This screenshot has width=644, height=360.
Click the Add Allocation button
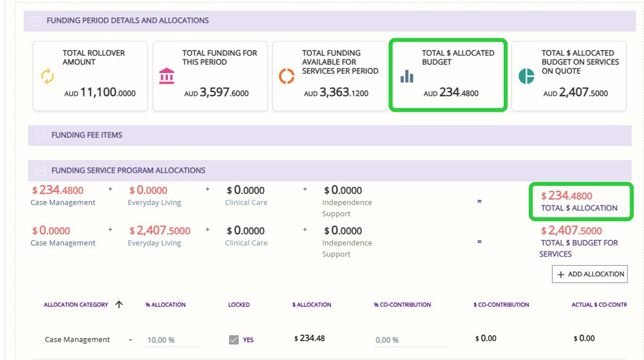[590, 274]
